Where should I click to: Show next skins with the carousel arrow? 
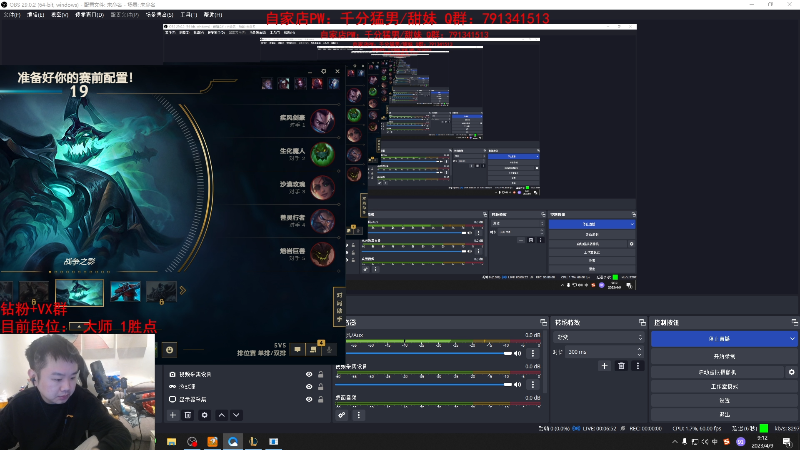tap(183, 291)
